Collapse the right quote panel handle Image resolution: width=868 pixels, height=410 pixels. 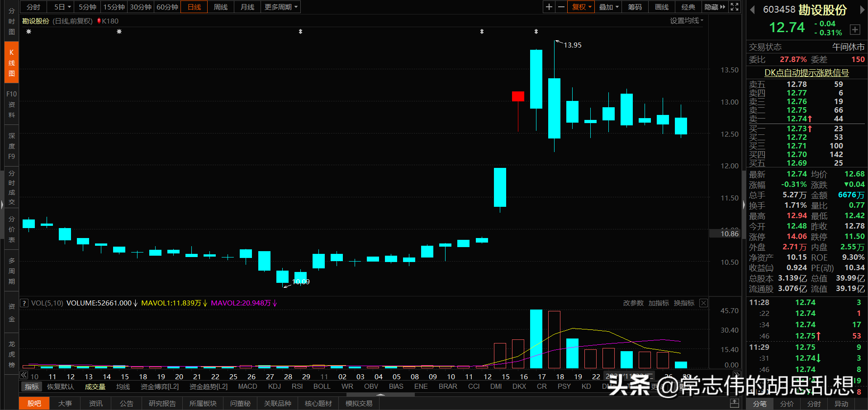click(x=744, y=205)
